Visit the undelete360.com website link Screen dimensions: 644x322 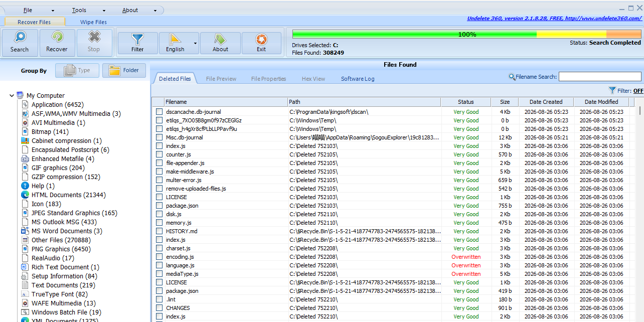tap(554, 19)
